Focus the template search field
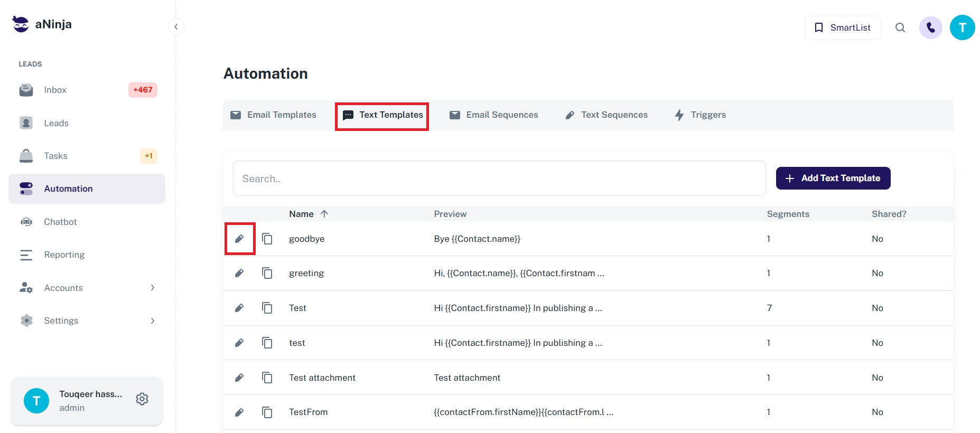 click(499, 178)
